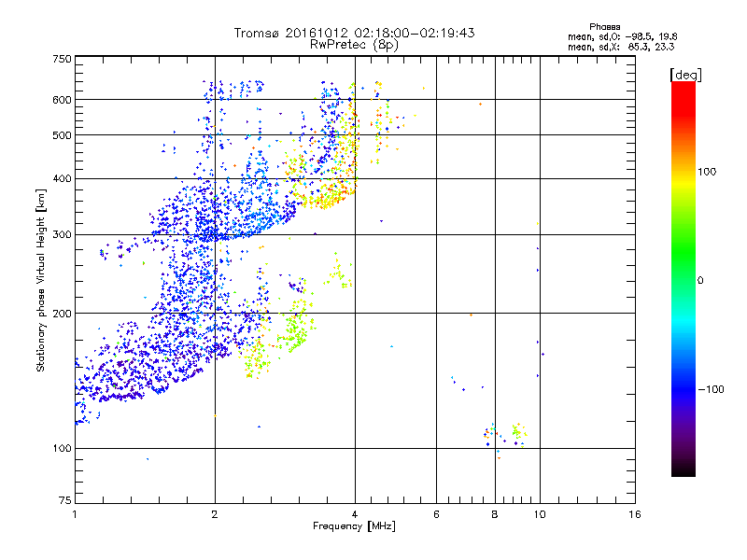Click the 'mean, sd,X: 85.3, 23.3' statistic
Screen dimensions: 747x560
(x=621, y=48)
